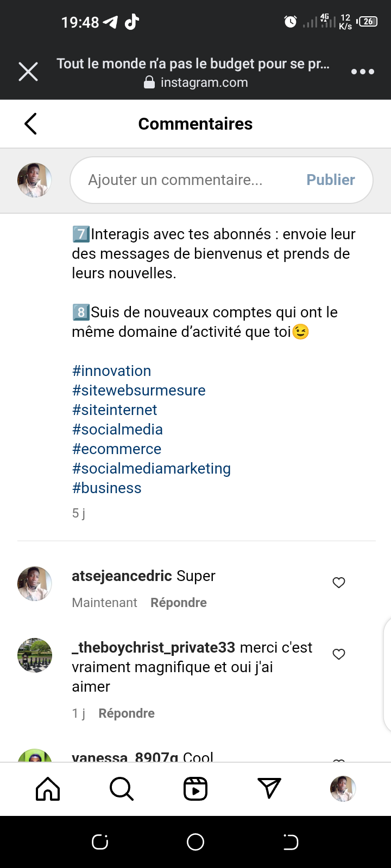The width and height of the screenshot is (391, 868).
Task: Reply to _theboychrist_private33 via Répondre
Action: [127, 713]
